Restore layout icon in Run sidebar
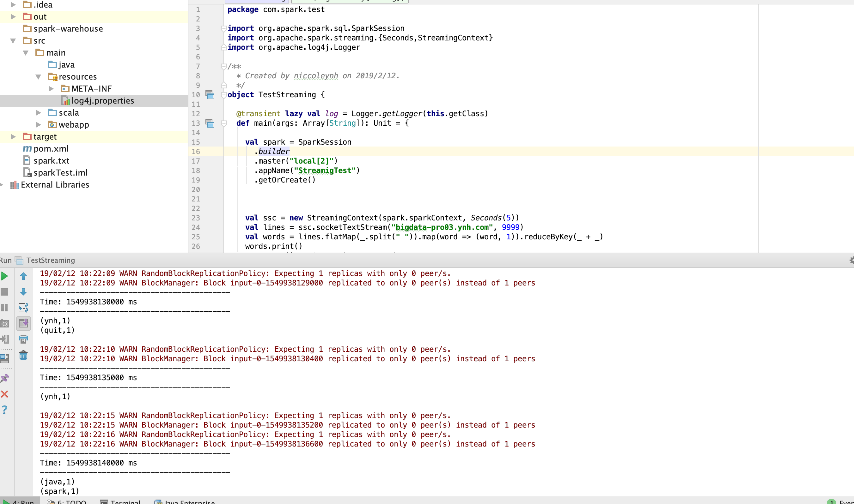This screenshot has width=854, height=504. click(5, 358)
